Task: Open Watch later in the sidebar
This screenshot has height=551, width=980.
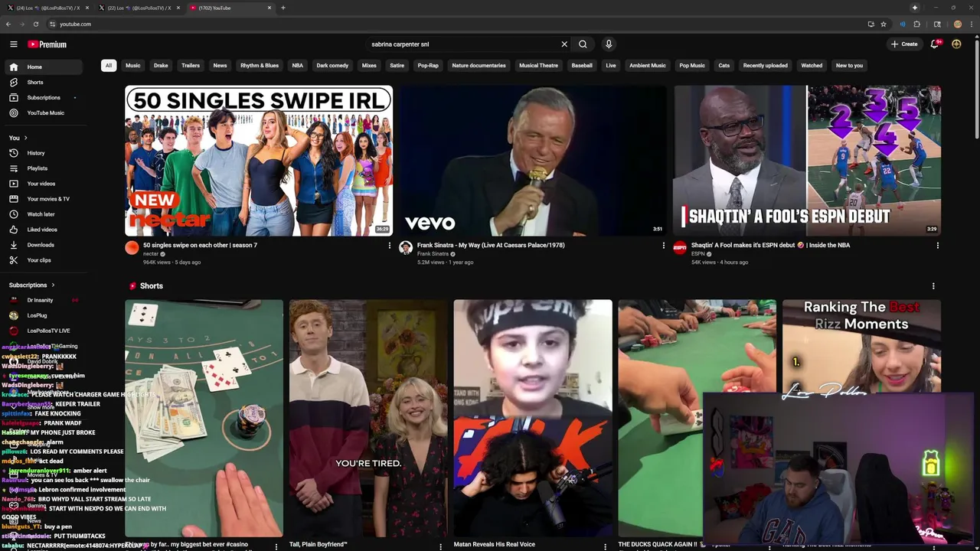Action: 44,214
